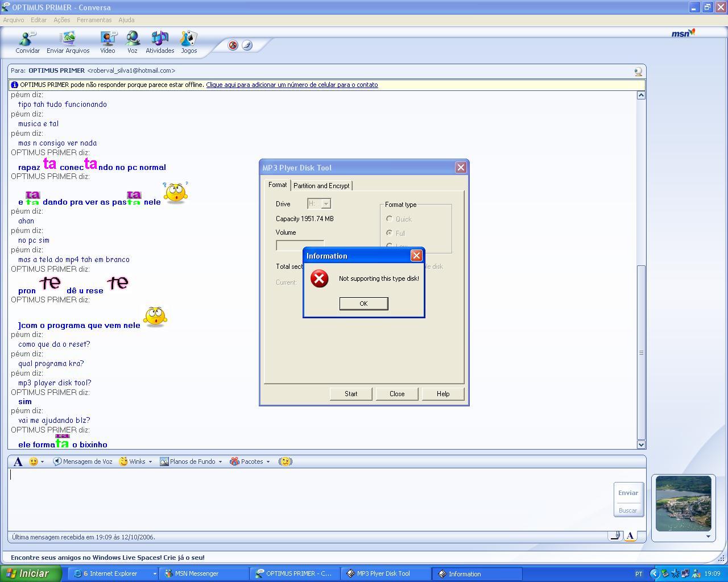Click the offline info icon in yellow bar
The width and height of the screenshot is (728, 582).
pos(15,85)
